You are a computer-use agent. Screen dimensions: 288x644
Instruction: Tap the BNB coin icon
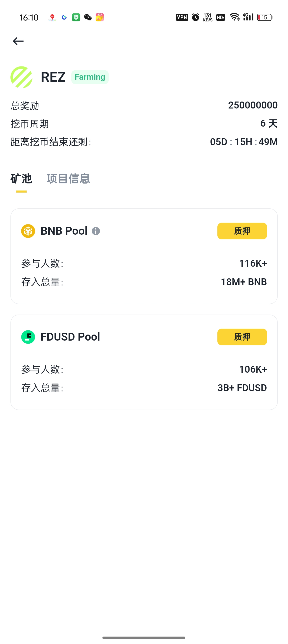(28, 231)
